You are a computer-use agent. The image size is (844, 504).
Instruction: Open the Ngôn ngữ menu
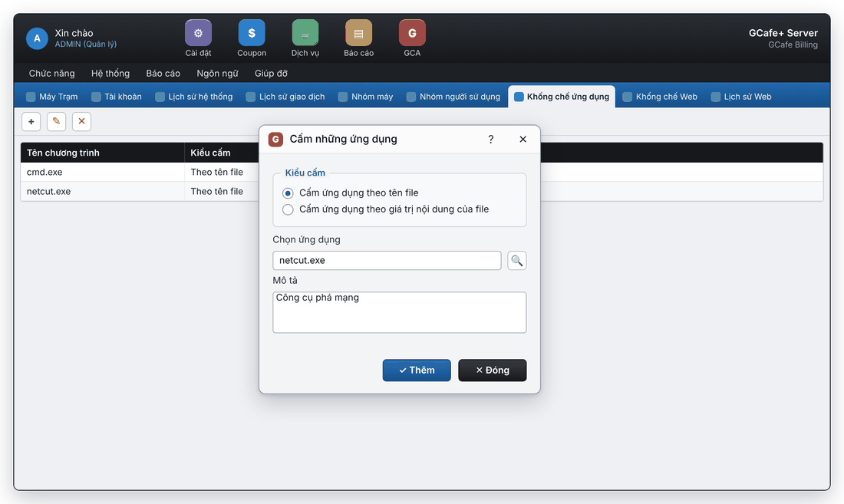point(217,73)
